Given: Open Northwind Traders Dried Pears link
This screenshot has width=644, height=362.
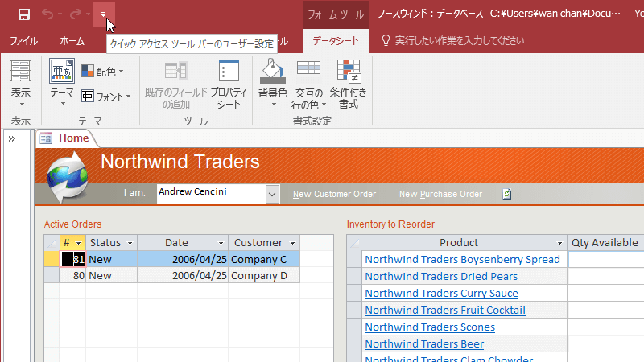Looking at the screenshot, I should pyautogui.click(x=441, y=276).
